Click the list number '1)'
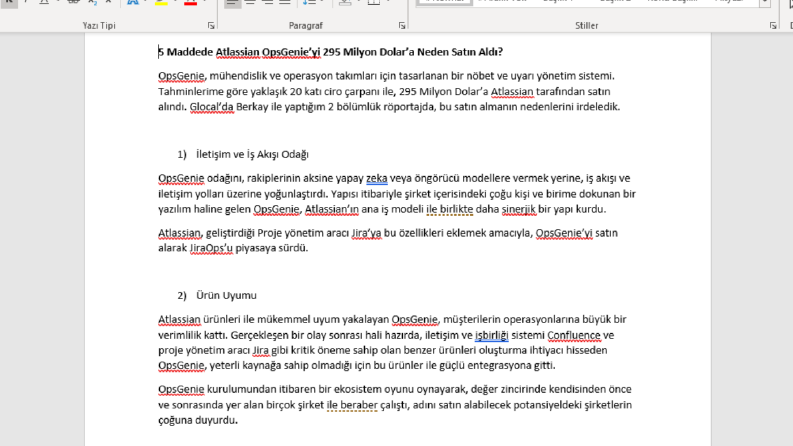 click(182, 154)
